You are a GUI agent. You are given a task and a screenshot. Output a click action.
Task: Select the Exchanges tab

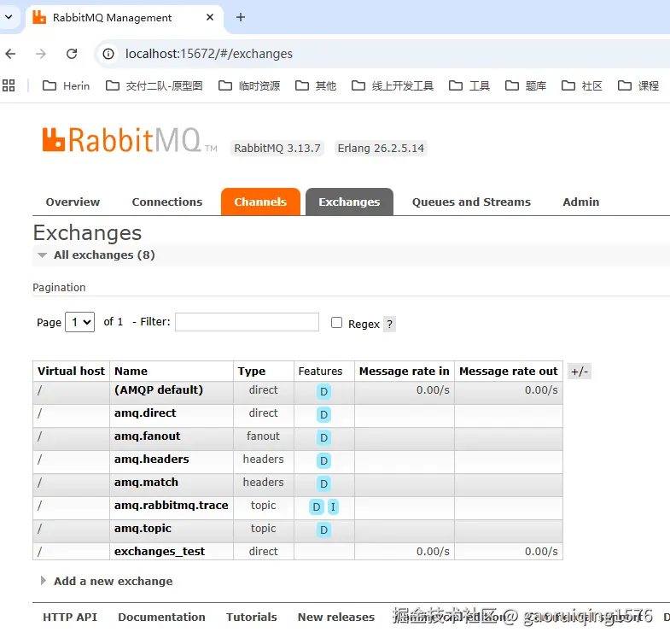(349, 202)
